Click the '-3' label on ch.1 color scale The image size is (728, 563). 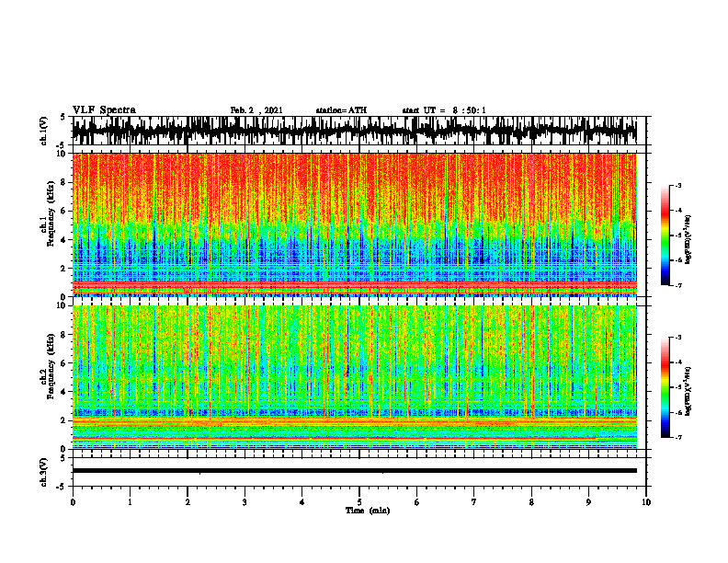tap(678, 186)
